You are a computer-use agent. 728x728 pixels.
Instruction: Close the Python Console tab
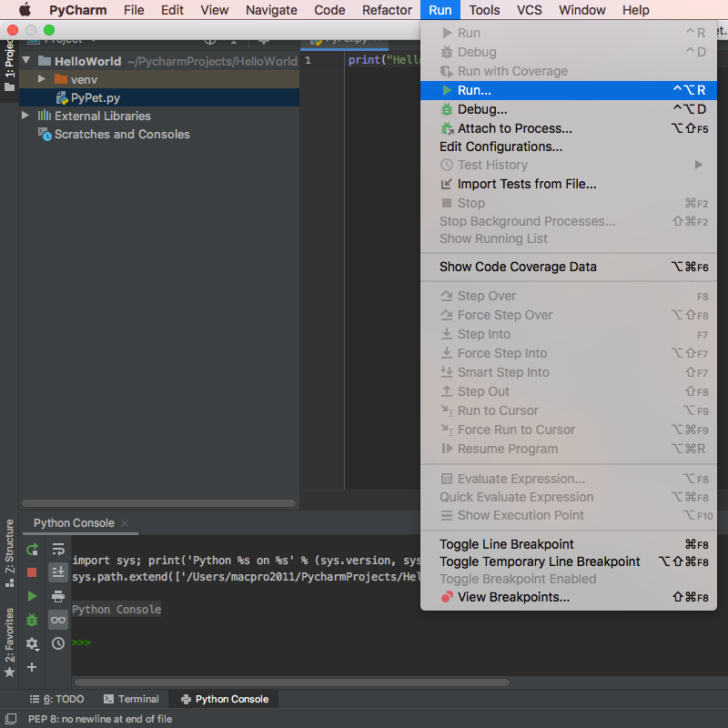pyautogui.click(x=125, y=523)
